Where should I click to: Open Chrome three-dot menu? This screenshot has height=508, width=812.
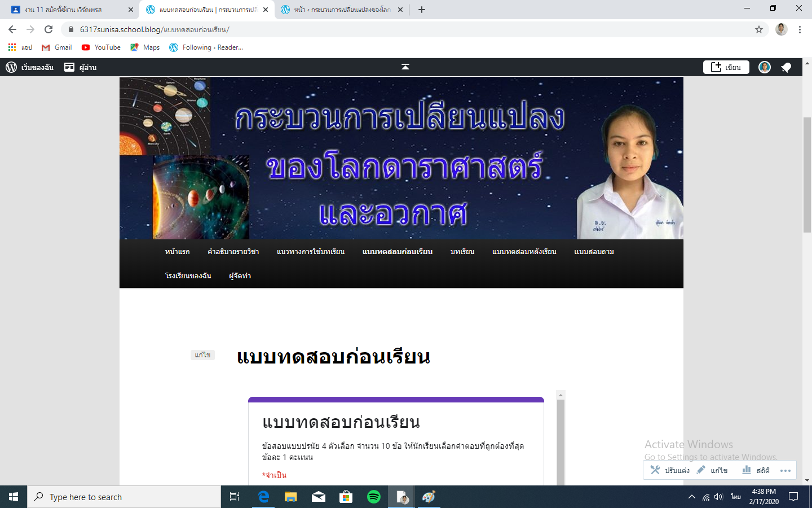pos(800,29)
